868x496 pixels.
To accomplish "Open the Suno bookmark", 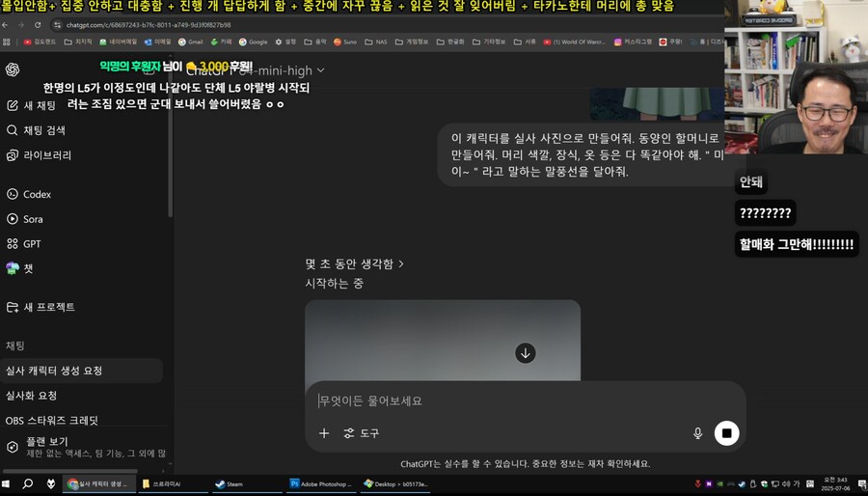I will pos(345,41).
